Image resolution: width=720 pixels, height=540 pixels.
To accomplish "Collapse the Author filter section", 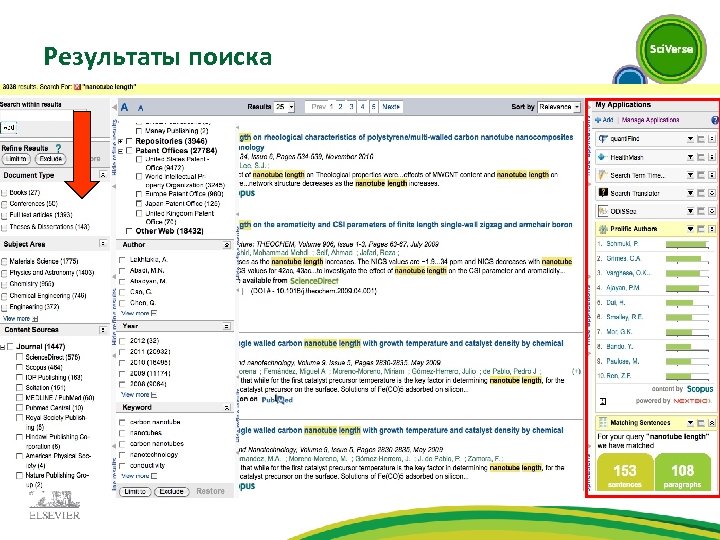I will click(226, 245).
